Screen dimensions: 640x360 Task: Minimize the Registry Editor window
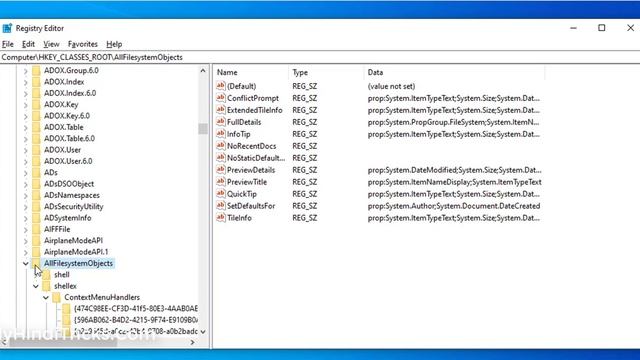click(573, 28)
